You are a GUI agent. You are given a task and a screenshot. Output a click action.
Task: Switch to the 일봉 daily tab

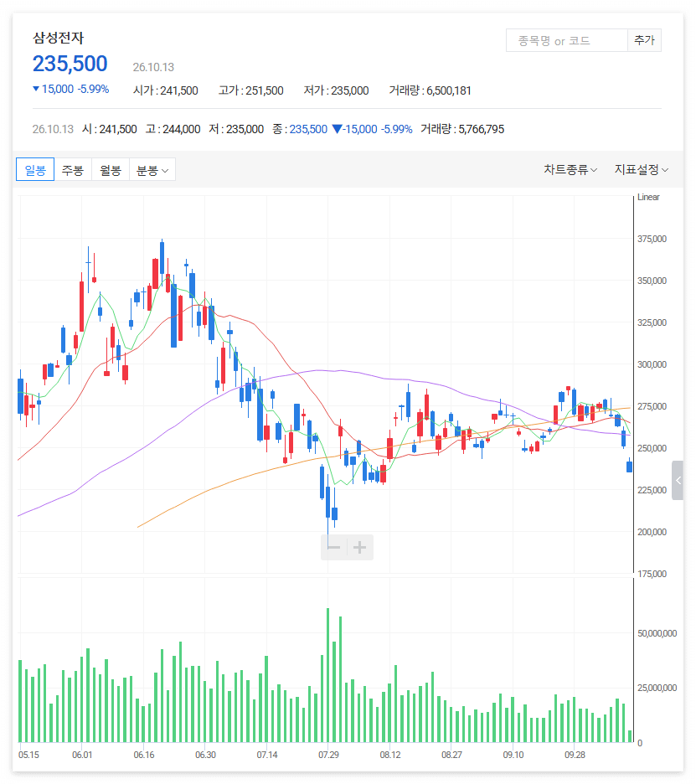35,170
